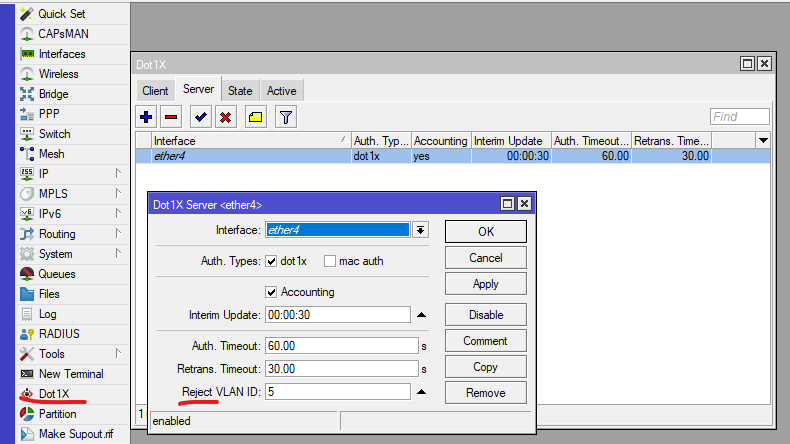
Task: Click the OK button
Action: tap(486, 232)
